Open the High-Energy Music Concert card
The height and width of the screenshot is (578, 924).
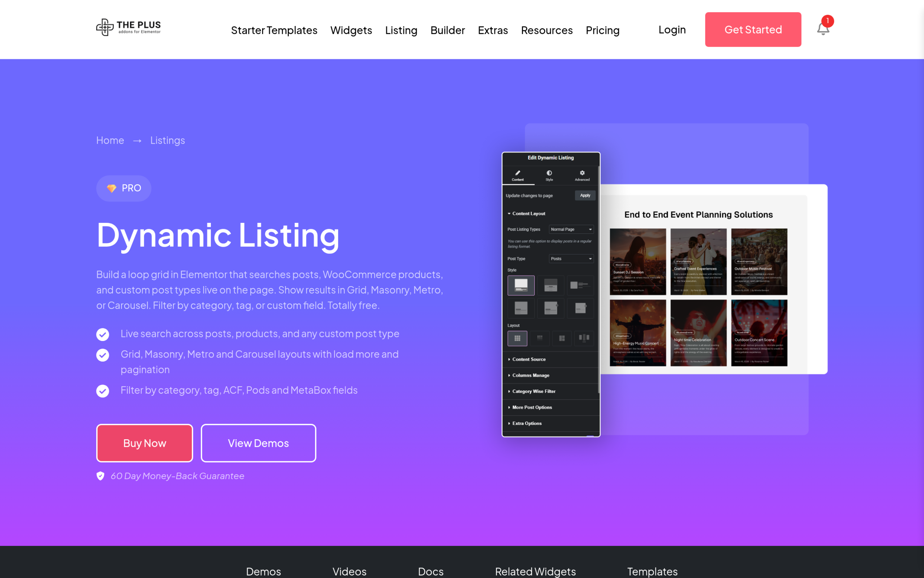(x=638, y=333)
